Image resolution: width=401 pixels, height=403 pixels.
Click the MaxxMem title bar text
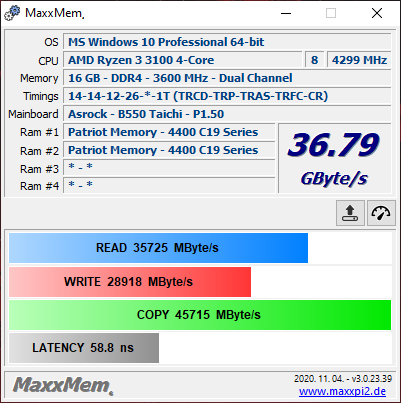click(54, 13)
